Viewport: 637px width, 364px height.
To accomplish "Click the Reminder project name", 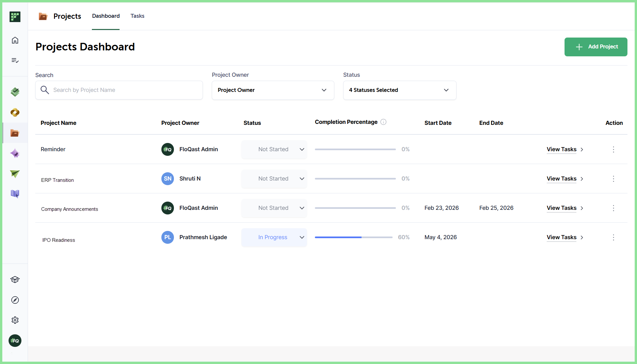I will [53, 149].
